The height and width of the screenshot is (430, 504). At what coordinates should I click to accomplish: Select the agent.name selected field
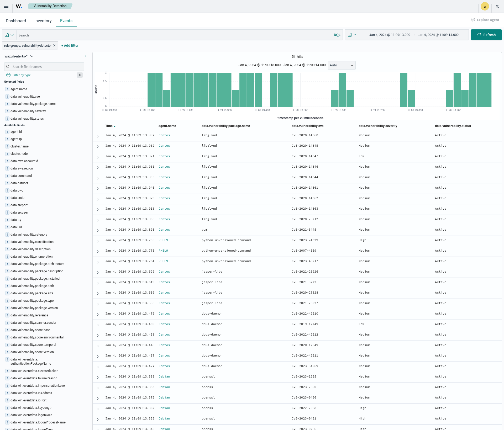19,89
